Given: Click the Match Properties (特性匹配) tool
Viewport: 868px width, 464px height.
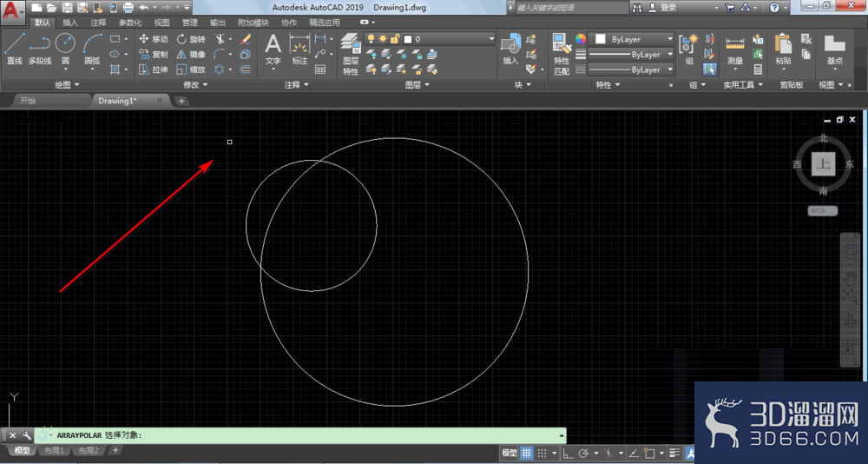Looking at the screenshot, I should [x=562, y=54].
